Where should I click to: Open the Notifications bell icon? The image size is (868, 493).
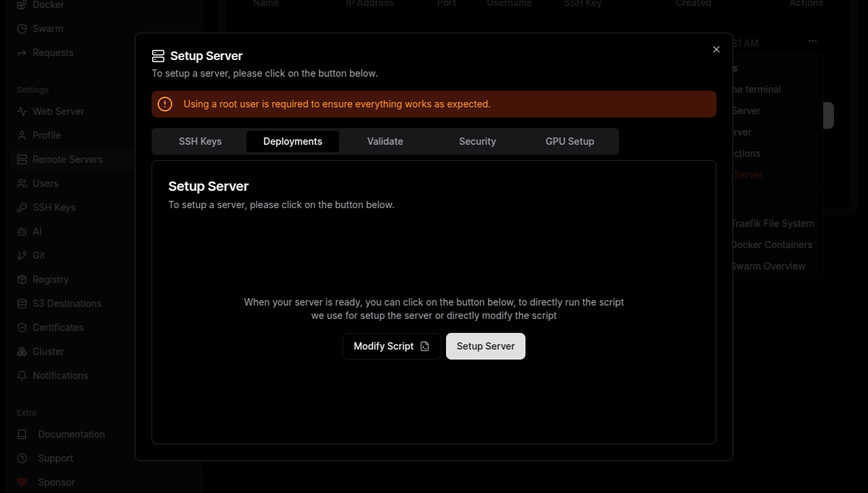[x=21, y=375]
